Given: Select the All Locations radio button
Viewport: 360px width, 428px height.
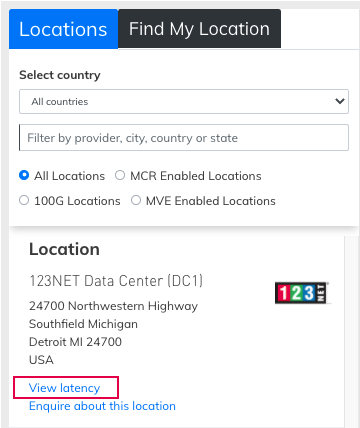Looking at the screenshot, I should coord(24,175).
